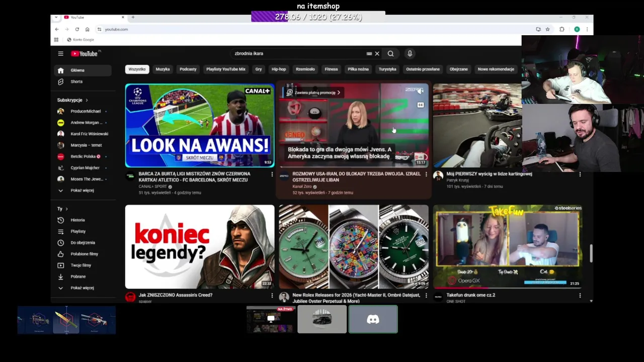The image size is (644, 362).
Task: Expand Pokaż więcej under Subskrypcje
Action: [83, 190]
